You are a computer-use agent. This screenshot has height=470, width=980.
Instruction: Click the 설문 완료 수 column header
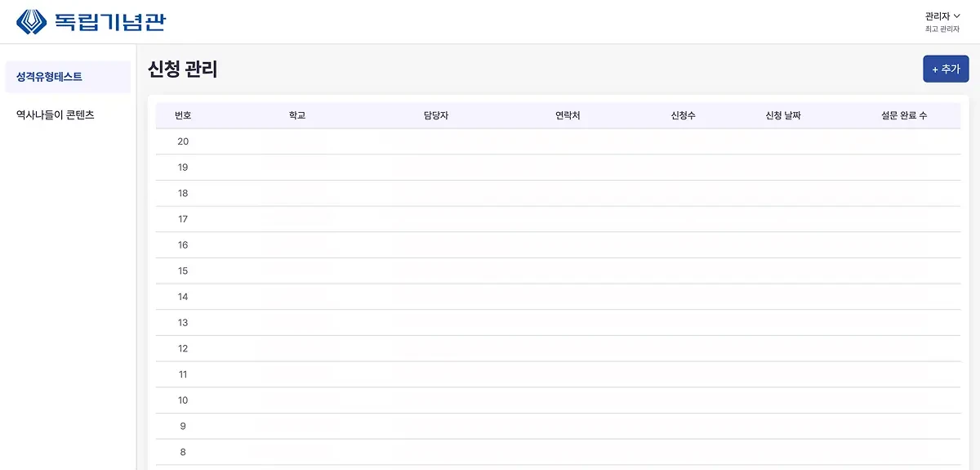coord(904,116)
